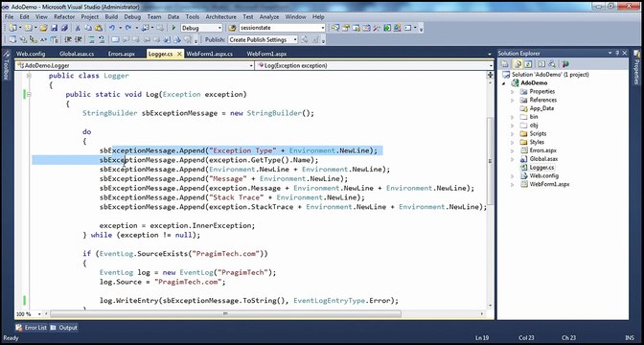
Task: Close the Solution Explorer panel
Action: click(625, 53)
